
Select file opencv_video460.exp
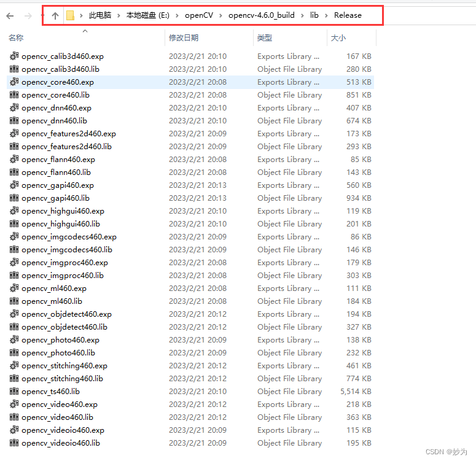[x=60, y=405]
